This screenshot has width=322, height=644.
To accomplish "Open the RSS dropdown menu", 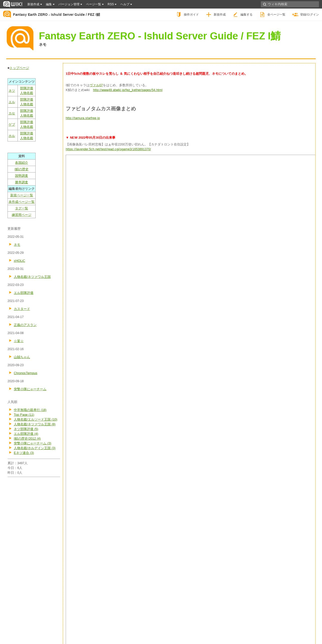I will [x=112, y=4].
